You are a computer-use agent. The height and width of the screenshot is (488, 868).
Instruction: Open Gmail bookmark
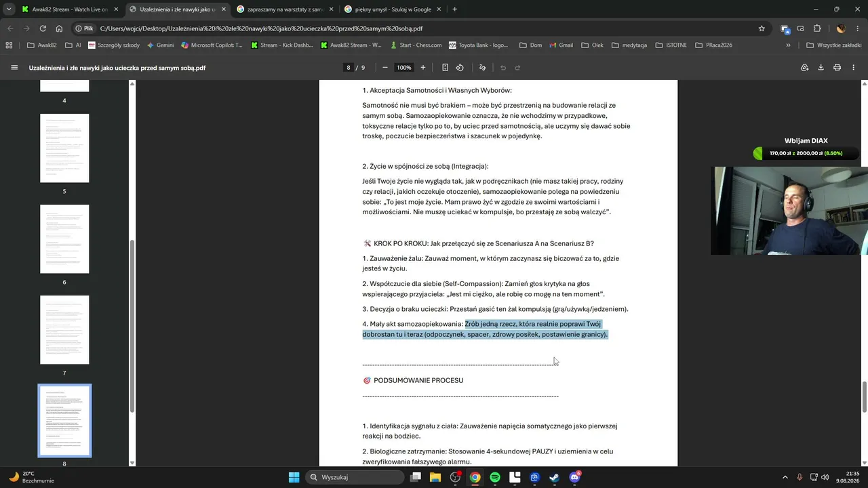560,45
